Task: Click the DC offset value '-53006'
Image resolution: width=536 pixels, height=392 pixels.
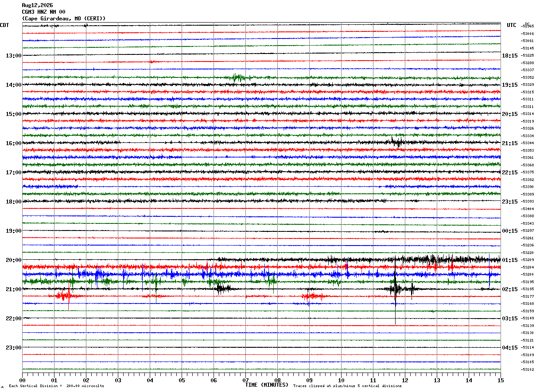Action: point(527,34)
